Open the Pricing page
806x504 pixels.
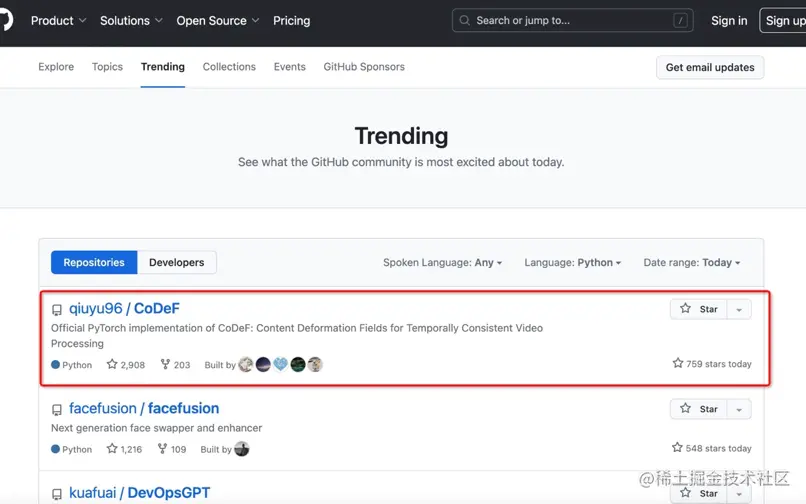pos(291,21)
